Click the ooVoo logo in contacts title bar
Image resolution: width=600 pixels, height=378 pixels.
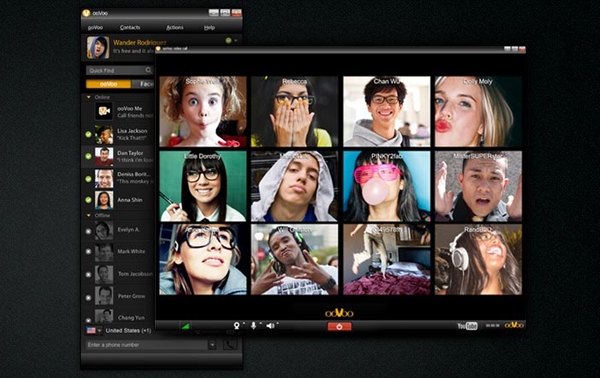[x=86, y=13]
